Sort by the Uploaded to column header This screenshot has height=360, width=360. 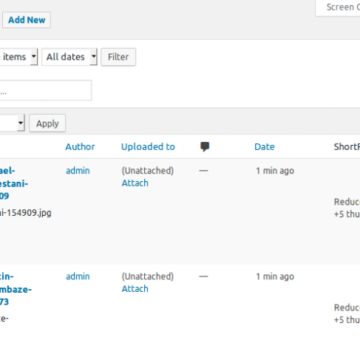point(148,147)
